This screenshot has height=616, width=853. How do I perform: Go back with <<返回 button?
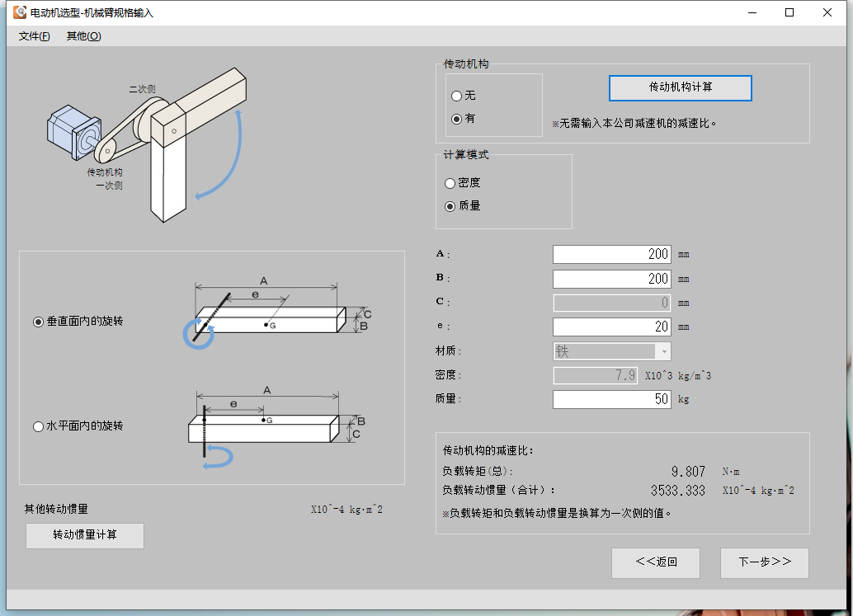pos(656,562)
